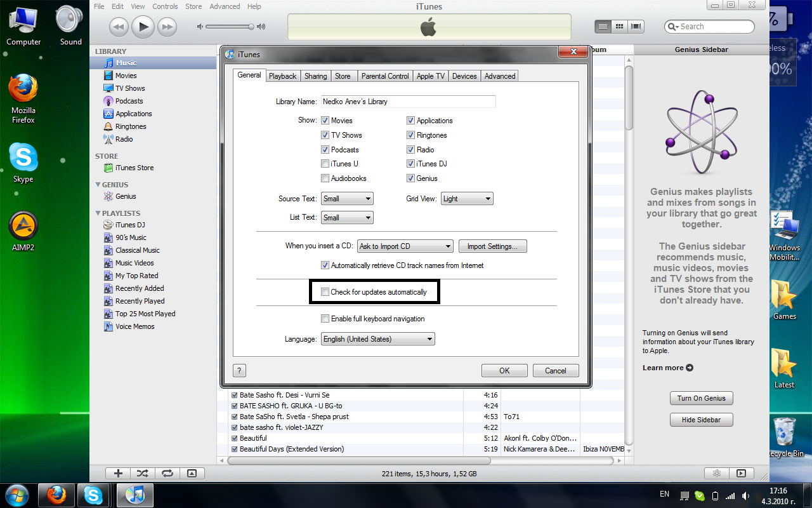Toggle repeat icon at bottom bar

tap(167, 473)
